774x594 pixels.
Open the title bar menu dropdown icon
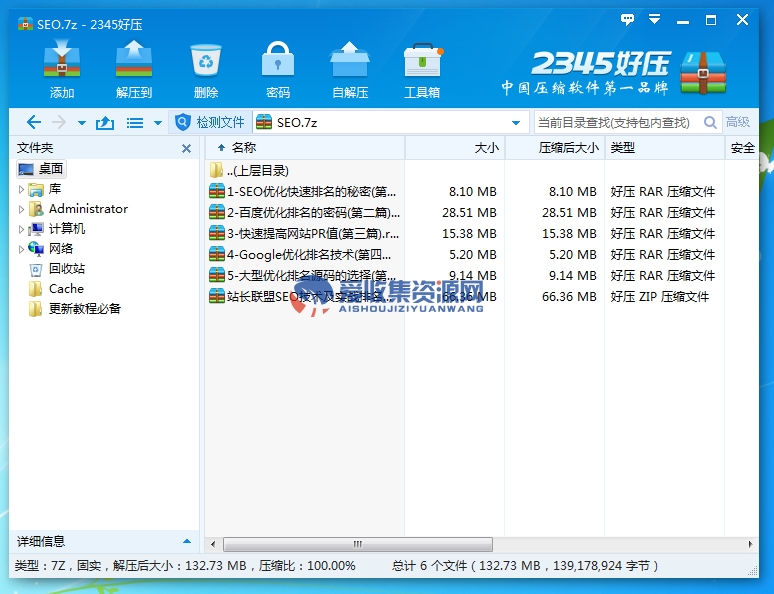(x=655, y=20)
